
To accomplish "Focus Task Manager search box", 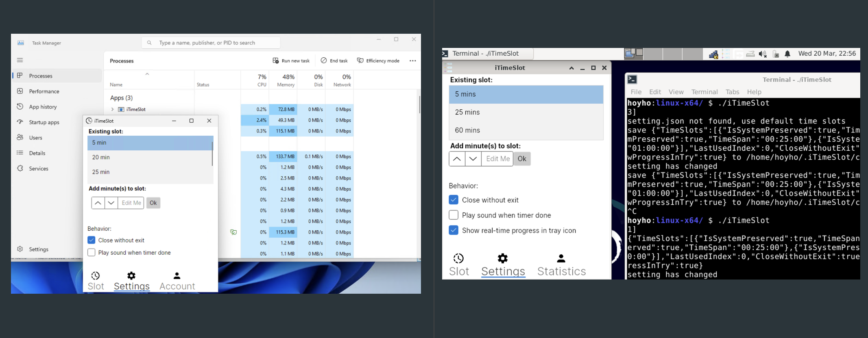I will click(x=211, y=43).
